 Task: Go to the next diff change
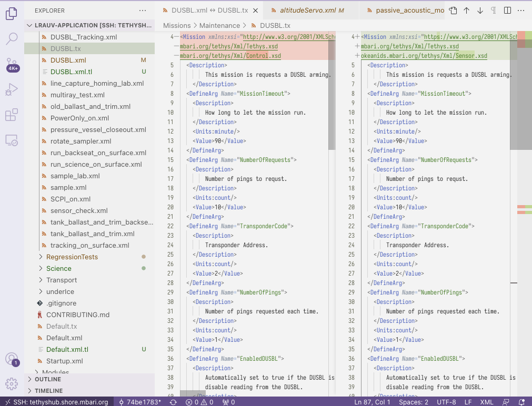(480, 11)
